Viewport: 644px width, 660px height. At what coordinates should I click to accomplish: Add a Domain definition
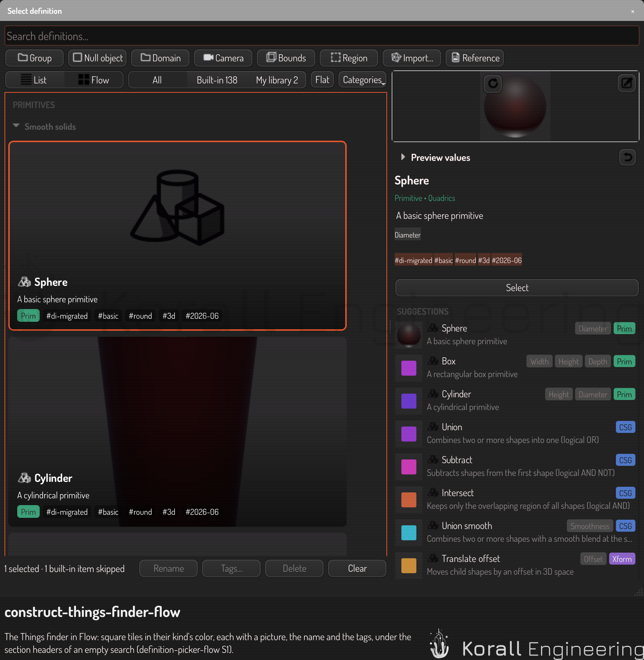pyautogui.click(x=160, y=58)
